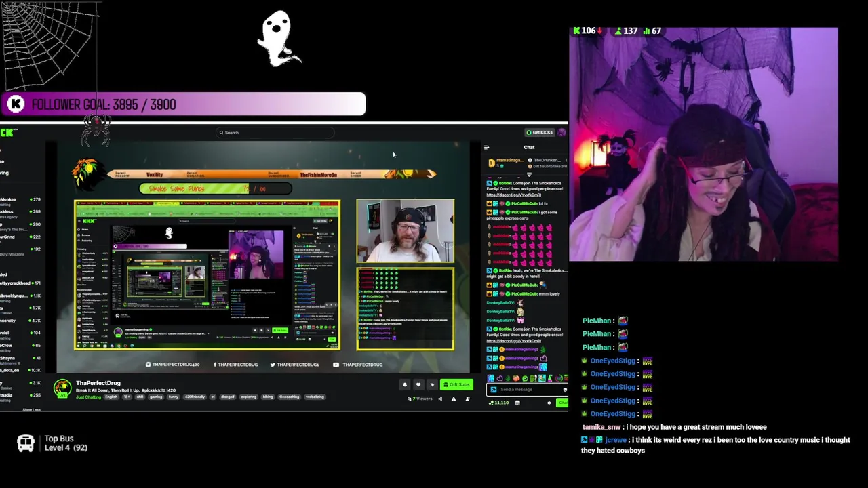Click the K icon on follower goal
868x488 pixels.
pos(16,104)
